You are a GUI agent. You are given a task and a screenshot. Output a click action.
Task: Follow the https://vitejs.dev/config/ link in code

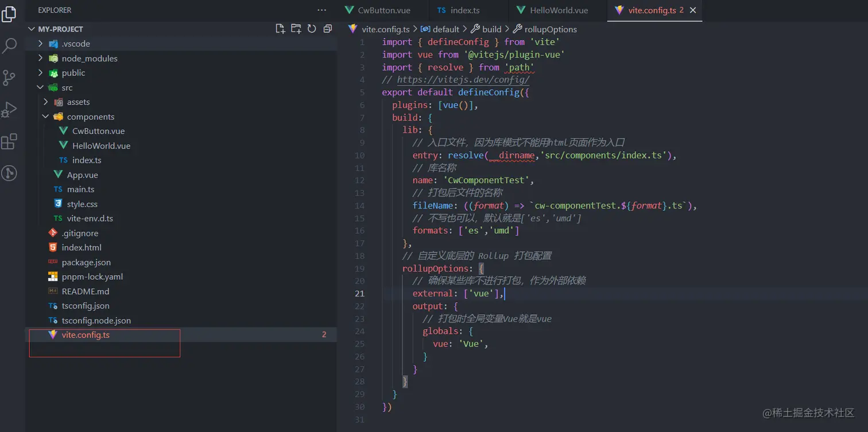pyautogui.click(x=463, y=80)
